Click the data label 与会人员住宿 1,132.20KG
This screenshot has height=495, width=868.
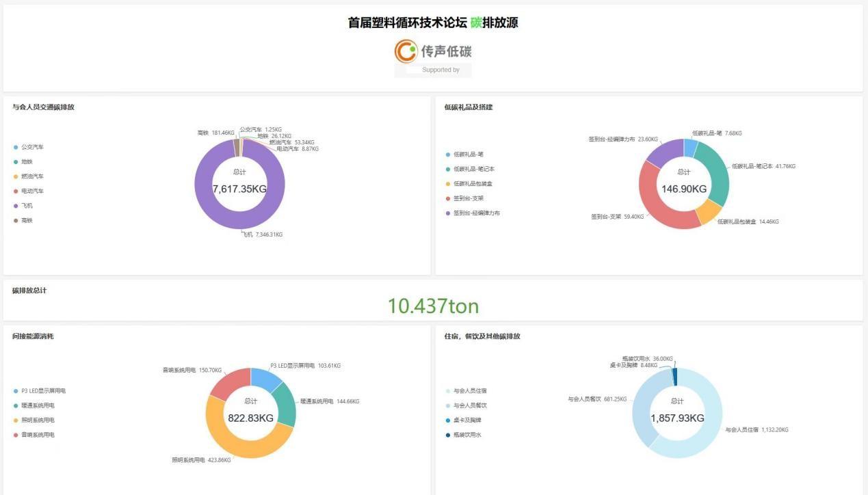pos(757,430)
